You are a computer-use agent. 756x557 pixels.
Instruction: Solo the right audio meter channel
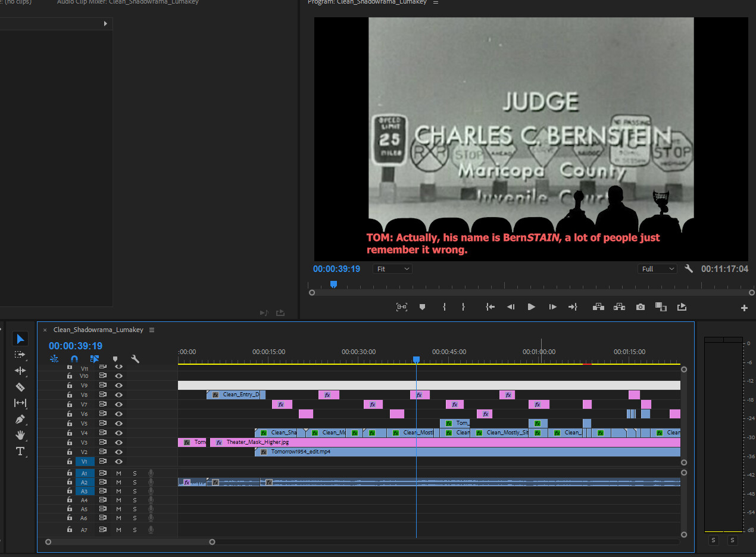pos(732,540)
